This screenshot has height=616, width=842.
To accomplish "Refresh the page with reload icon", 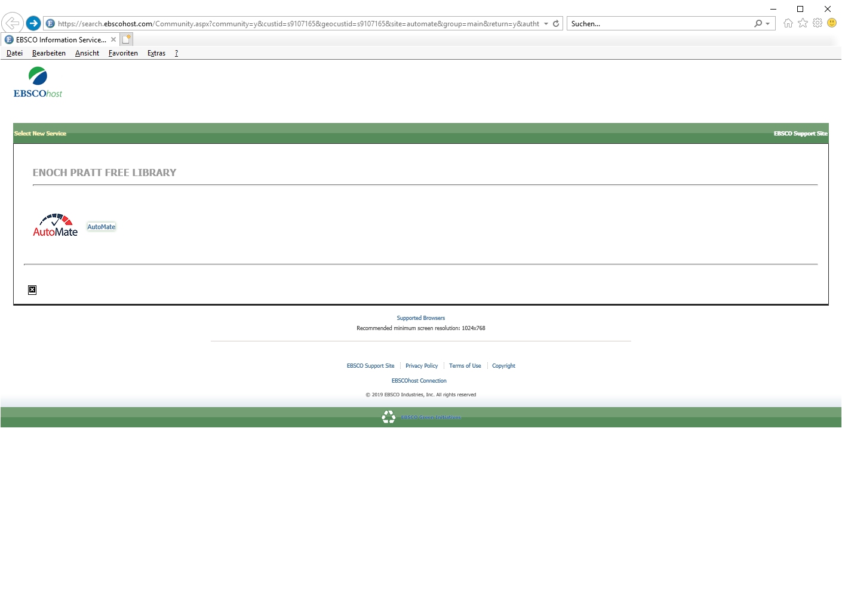I will 556,24.
